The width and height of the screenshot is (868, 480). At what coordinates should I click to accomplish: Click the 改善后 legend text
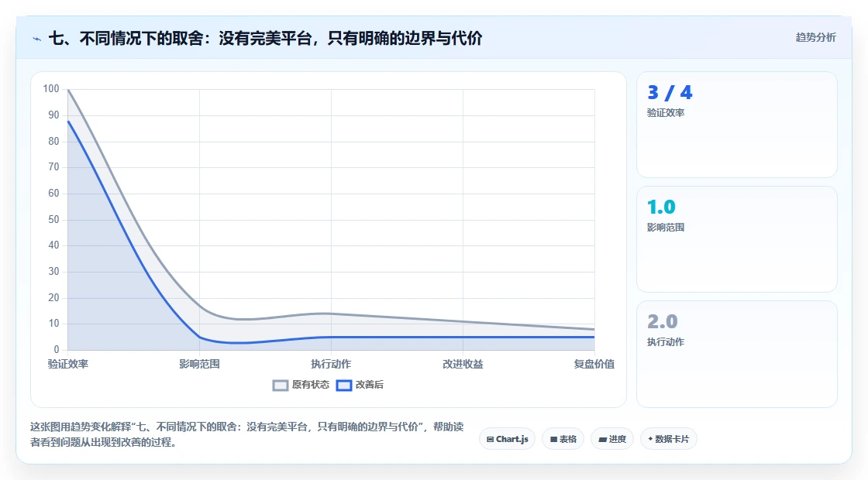click(369, 385)
